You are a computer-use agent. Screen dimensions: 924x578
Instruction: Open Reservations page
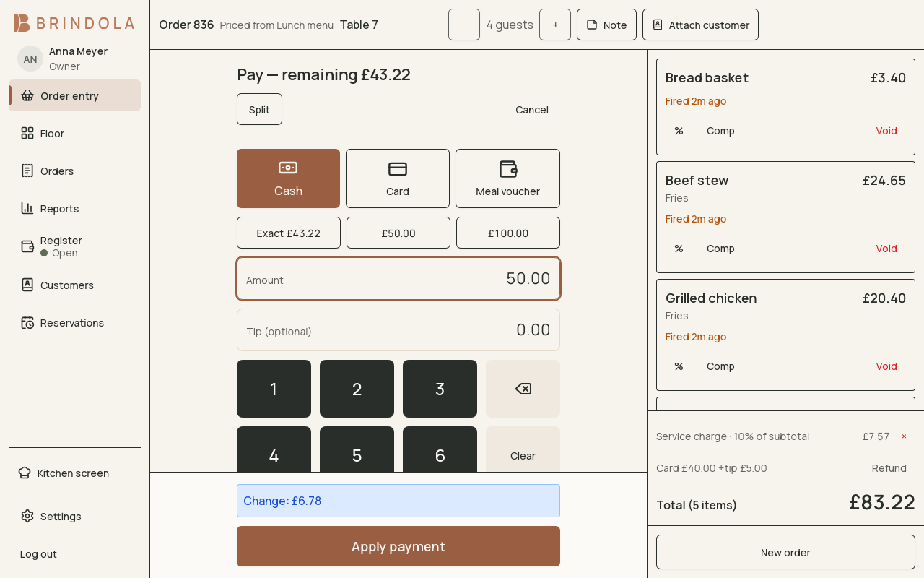(74, 322)
